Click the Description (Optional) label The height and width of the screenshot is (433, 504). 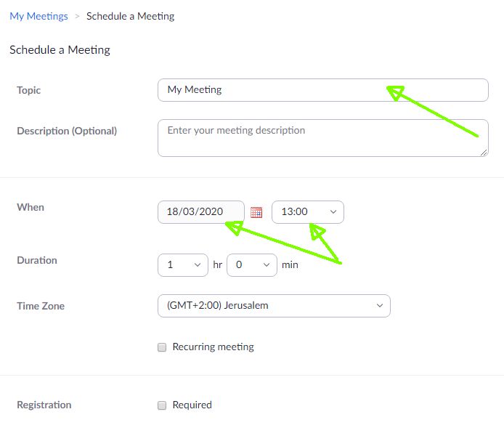point(67,131)
